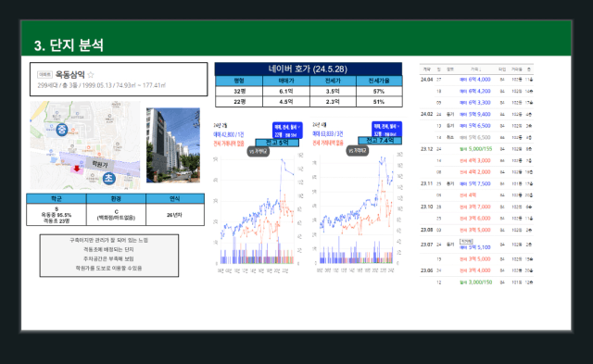Viewport: 593px width, 364px height.
Task: Open the 매매 6억 4,000 transaction row
Action: click(476, 80)
